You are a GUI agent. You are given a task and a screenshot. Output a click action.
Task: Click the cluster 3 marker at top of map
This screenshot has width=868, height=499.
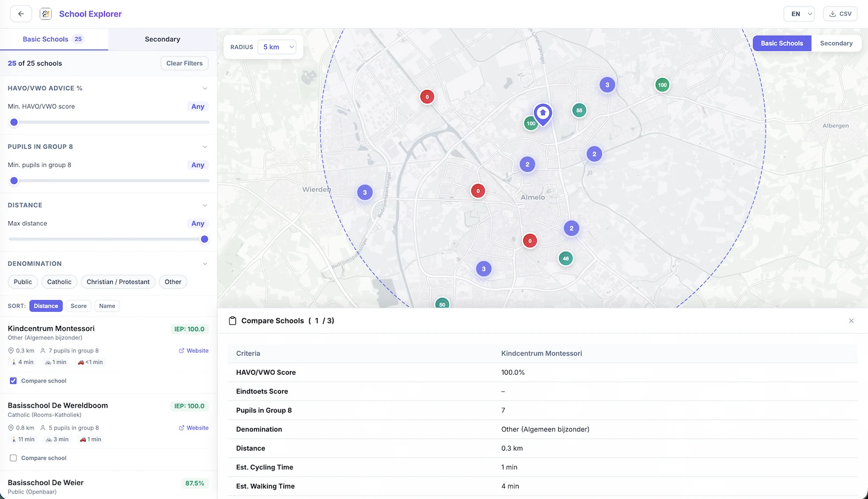607,85
